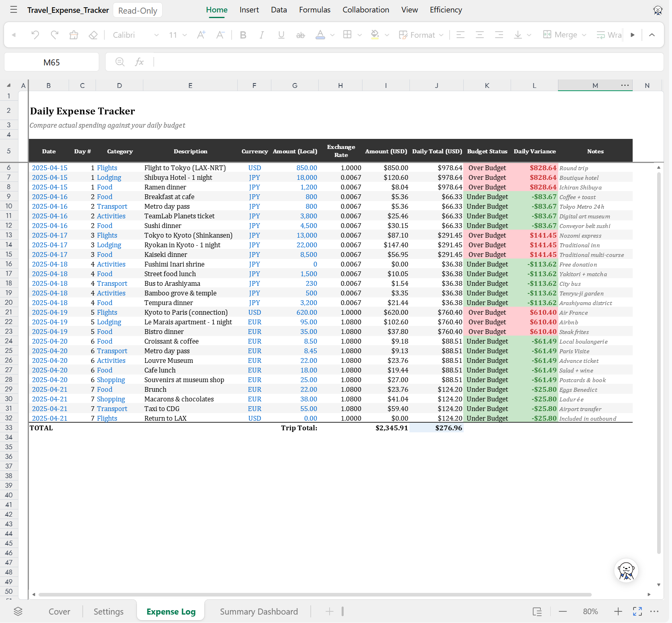The height and width of the screenshot is (623, 672).
Task: Show previous toolbar items with left arrow
Action: pyautogui.click(x=14, y=35)
